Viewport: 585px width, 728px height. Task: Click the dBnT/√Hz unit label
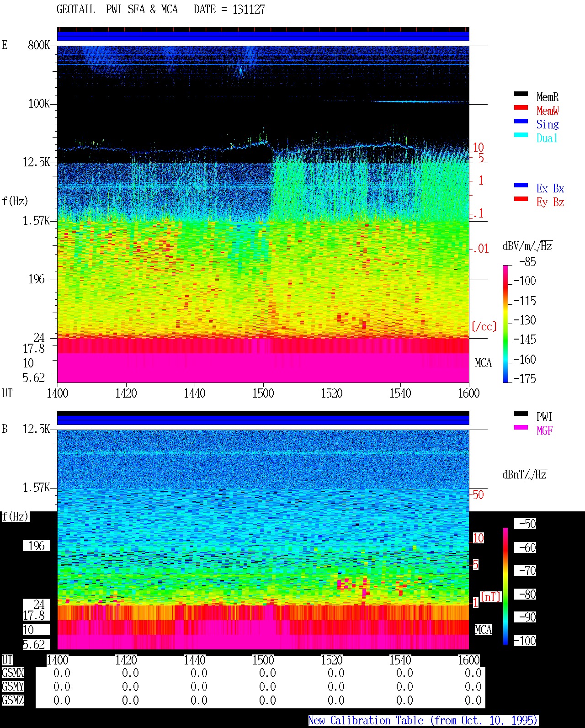tap(524, 474)
